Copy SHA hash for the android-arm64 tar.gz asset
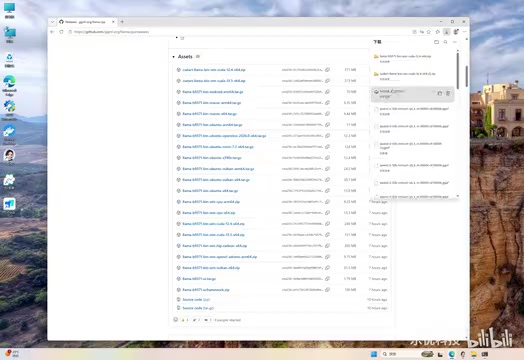Screen dimensions: 524x360 coord(328,92)
